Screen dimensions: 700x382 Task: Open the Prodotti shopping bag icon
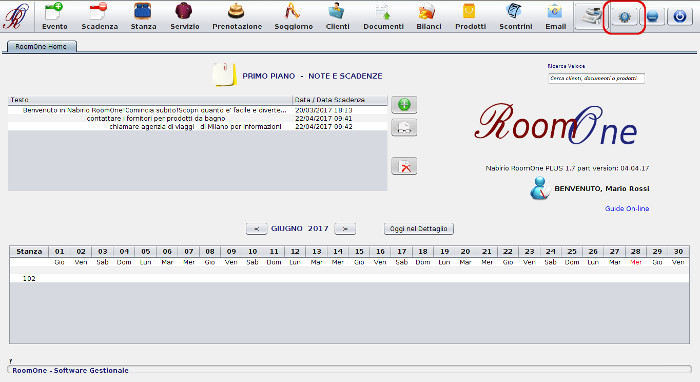click(470, 17)
